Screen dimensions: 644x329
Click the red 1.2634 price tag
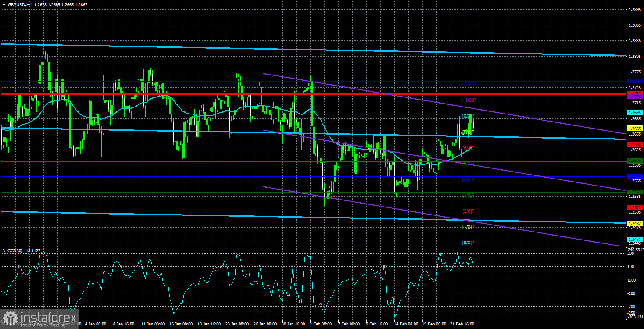[635, 145]
